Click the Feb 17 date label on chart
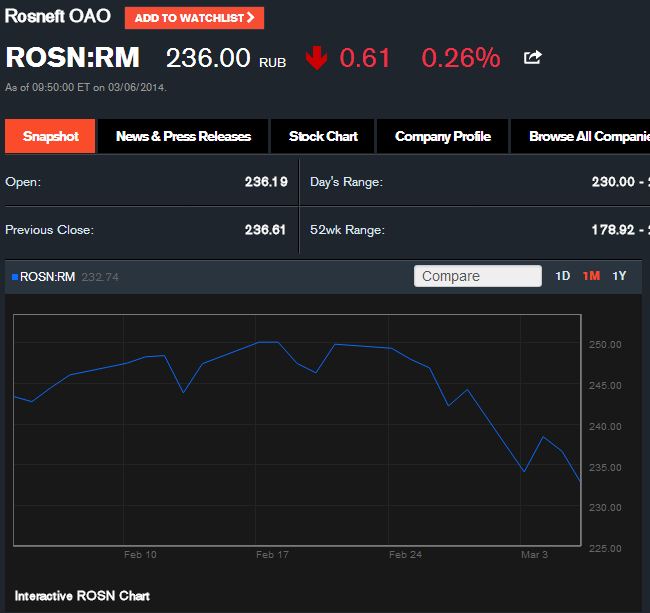The width and height of the screenshot is (650, 613). point(272,554)
